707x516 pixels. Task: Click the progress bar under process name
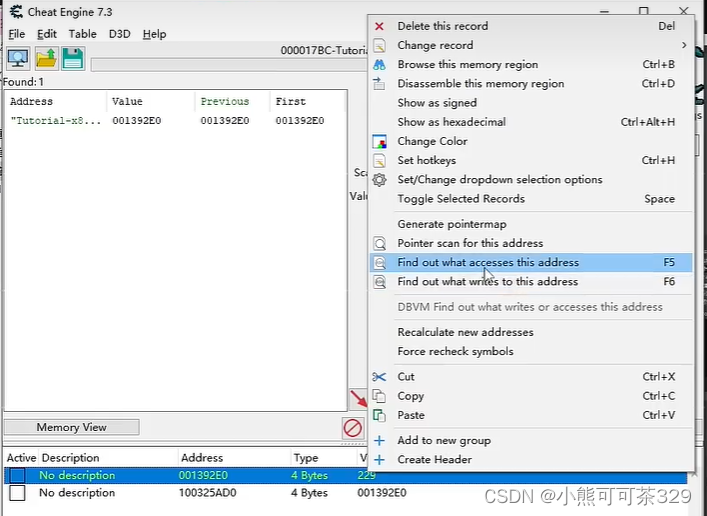229,64
